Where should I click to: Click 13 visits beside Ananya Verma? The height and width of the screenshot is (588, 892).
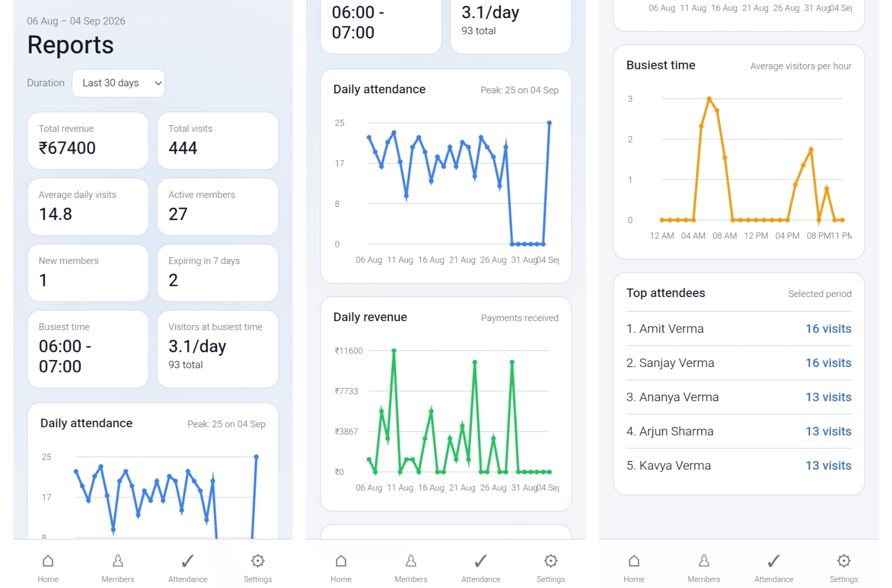coord(828,397)
